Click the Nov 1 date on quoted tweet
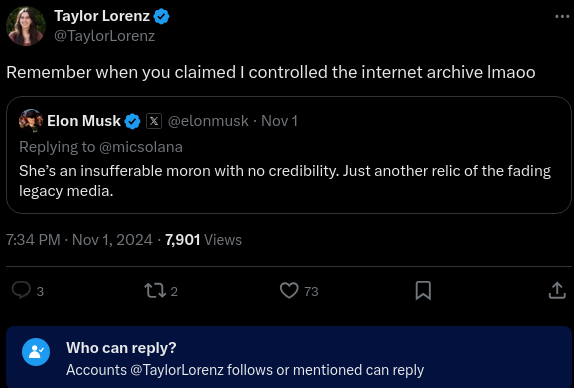Screen dimensions: 574x388 pyautogui.click(x=279, y=121)
